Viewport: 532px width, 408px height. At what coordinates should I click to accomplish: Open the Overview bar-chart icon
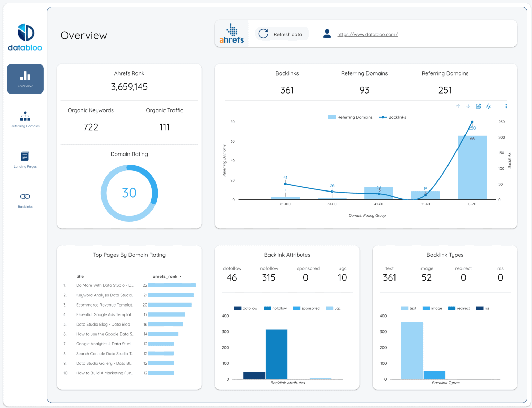(25, 76)
